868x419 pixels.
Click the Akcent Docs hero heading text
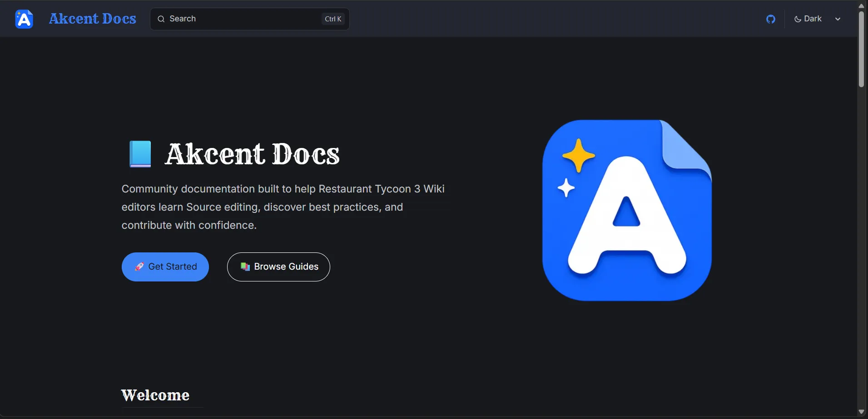click(x=253, y=154)
